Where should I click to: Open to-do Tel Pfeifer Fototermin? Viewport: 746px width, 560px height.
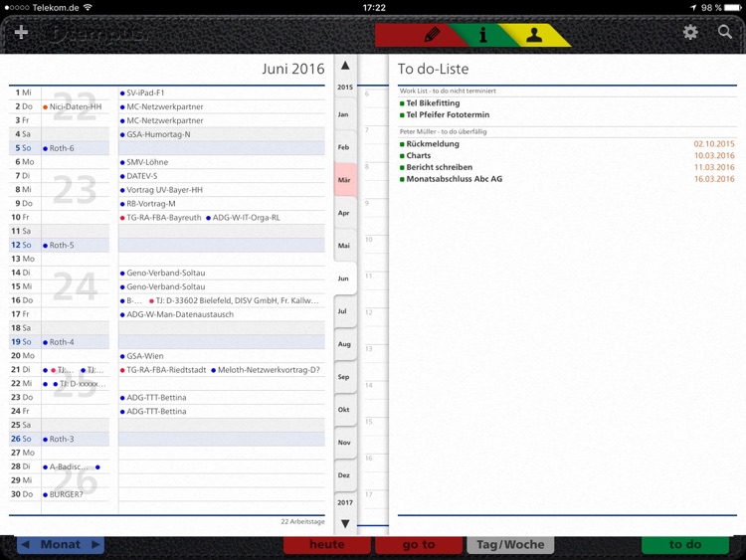coord(448,114)
